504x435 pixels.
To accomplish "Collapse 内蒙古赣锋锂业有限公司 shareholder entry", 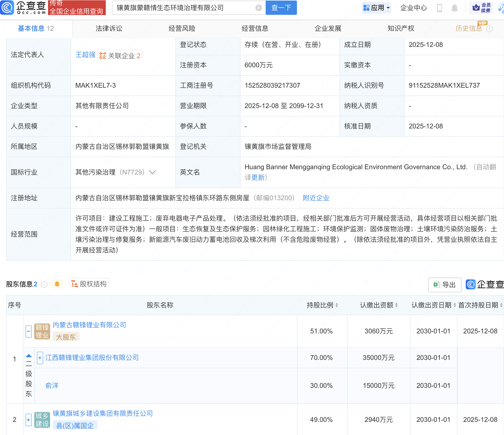I will tap(28, 331).
